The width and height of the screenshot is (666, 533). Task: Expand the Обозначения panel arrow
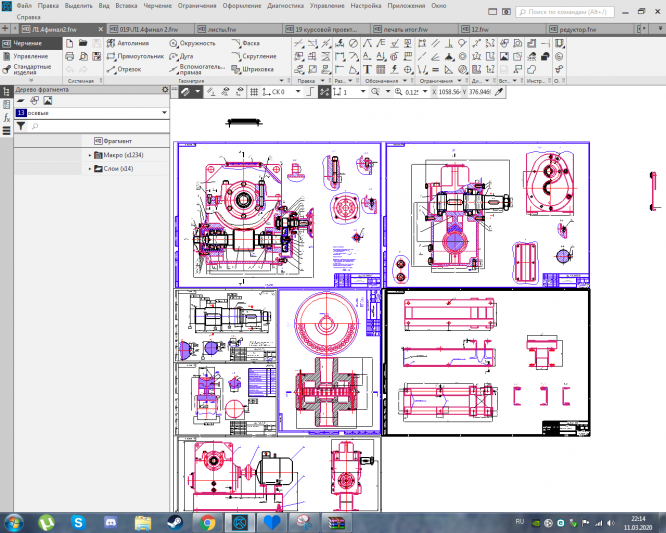pos(405,81)
